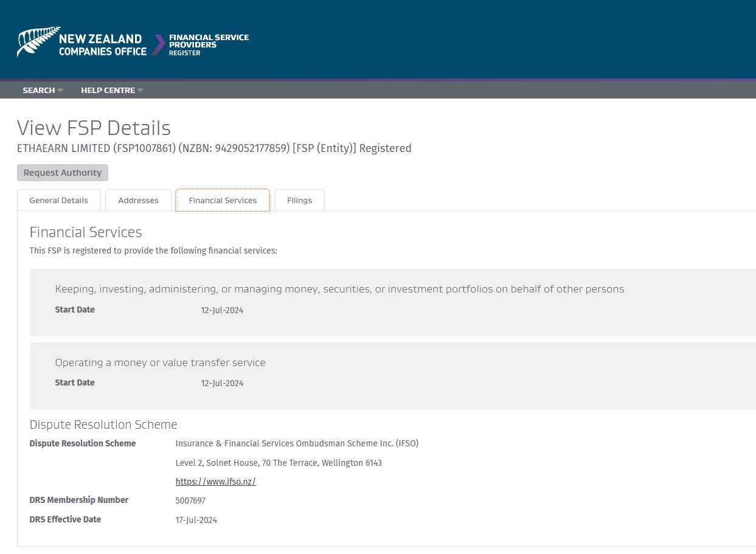The height and width of the screenshot is (554, 756).
Task: Click the 'Operating a money or value transfer service' text
Action: click(x=160, y=362)
